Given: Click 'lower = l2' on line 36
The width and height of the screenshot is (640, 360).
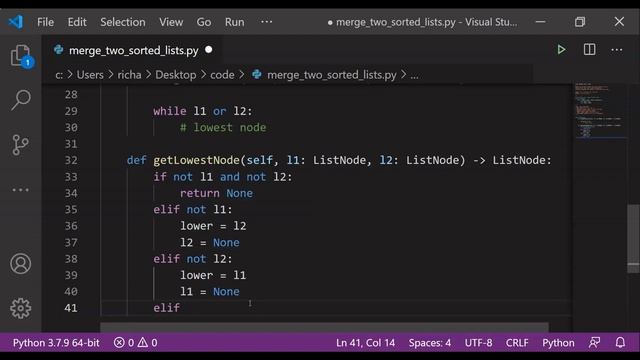Looking at the screenshot, I should (x=213, y=226).
